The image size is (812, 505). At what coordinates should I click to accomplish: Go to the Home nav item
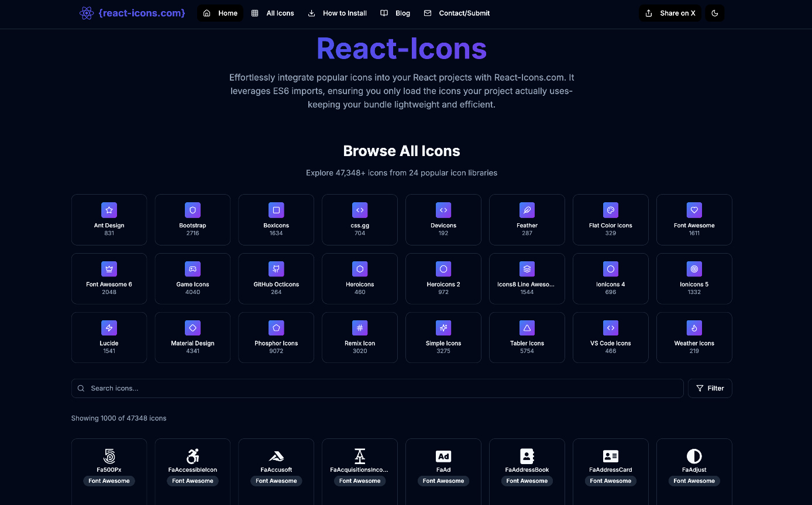pyautogui.click(x=220, y=13)
